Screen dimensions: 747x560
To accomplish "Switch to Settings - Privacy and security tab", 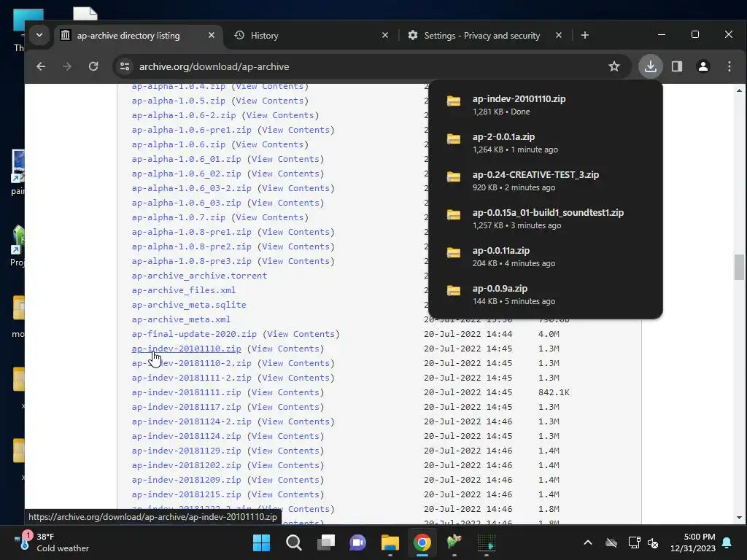I will (x=482, y=35).
